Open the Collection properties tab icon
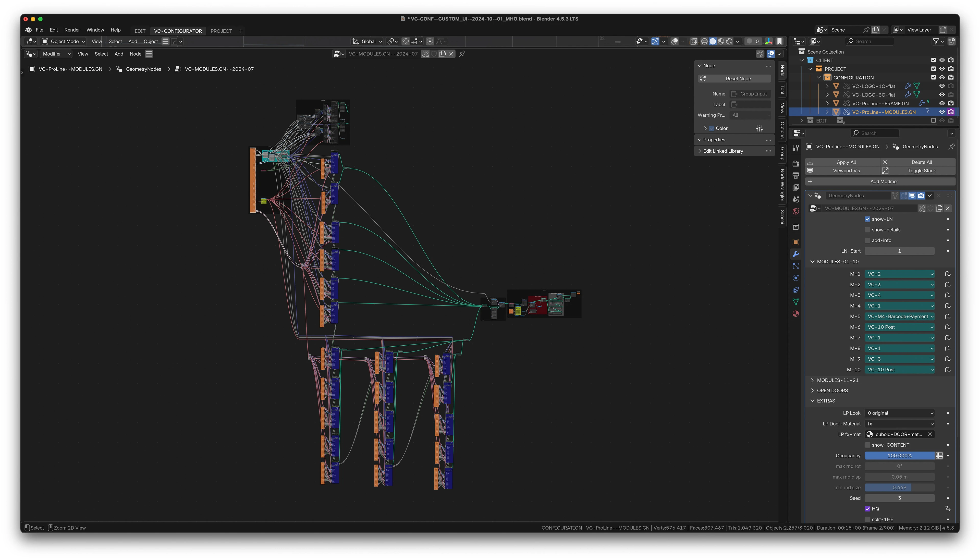This screenshot has width=980, height=560. [795, 227]
